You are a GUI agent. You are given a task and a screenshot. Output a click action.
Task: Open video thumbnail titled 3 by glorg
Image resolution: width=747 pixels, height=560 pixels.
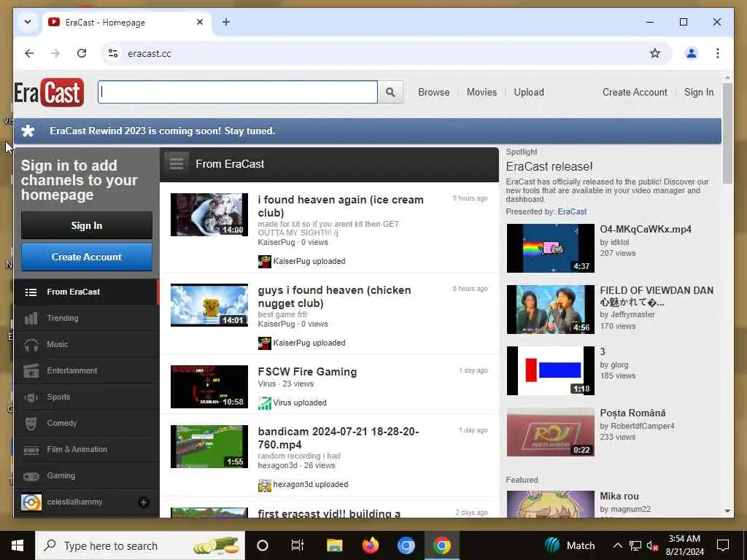[550, 371]
